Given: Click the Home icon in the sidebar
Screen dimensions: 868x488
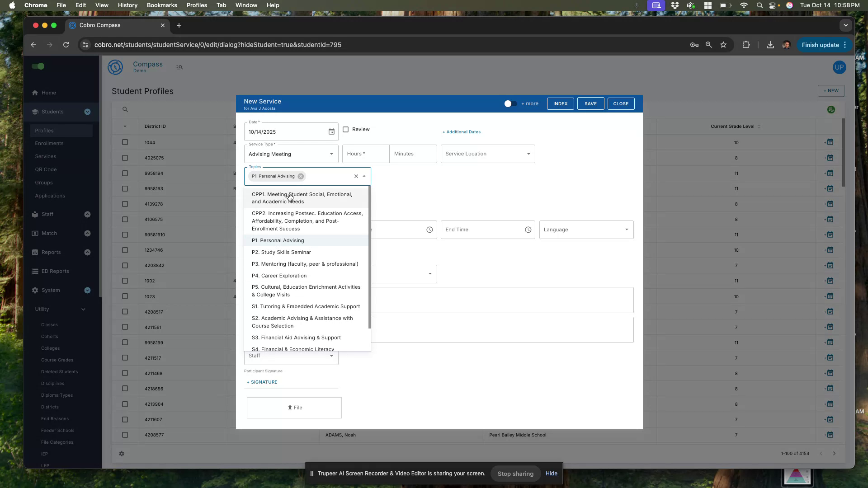Looking at the screenshot, I should click(x=35, y=93).
